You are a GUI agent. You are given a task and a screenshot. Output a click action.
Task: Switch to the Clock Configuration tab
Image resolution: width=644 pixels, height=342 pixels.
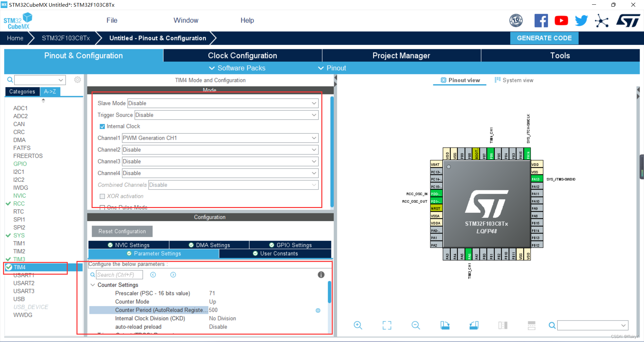pyautogui.click(x=242, y=55)
